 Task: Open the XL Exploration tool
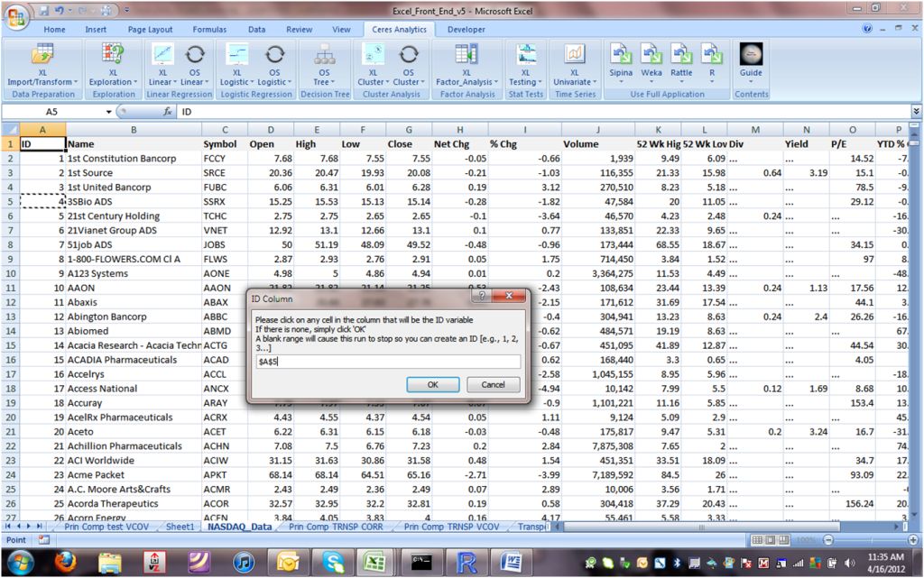click(x=113, y=65)
